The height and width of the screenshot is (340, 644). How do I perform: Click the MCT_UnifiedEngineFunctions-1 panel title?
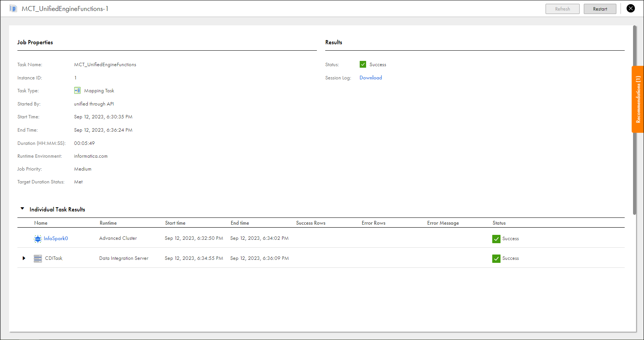[65, 9]
